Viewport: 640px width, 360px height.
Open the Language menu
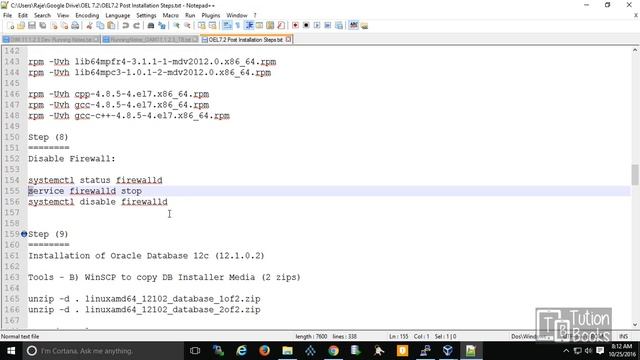[118, 16]
